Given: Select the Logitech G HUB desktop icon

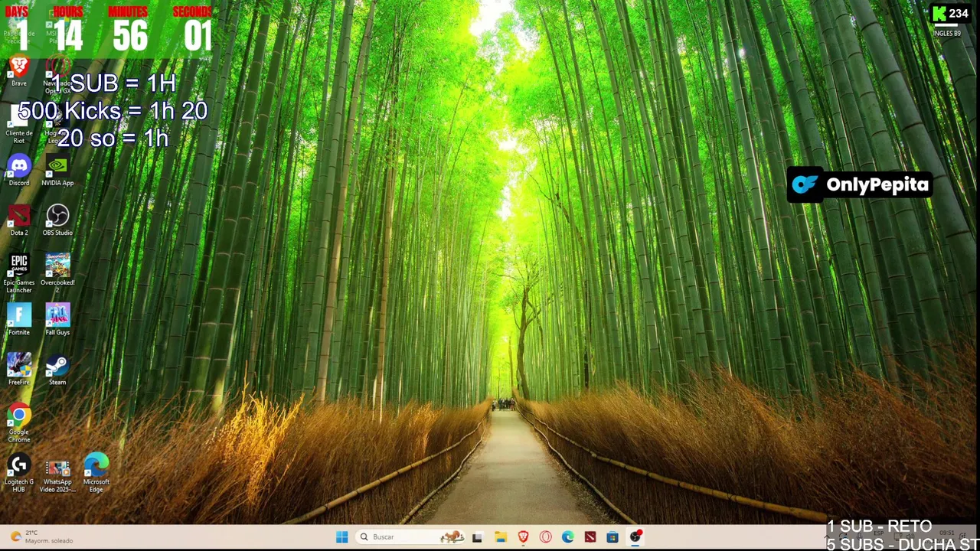Looking at the screenshot, I should (x=19, y=474).
